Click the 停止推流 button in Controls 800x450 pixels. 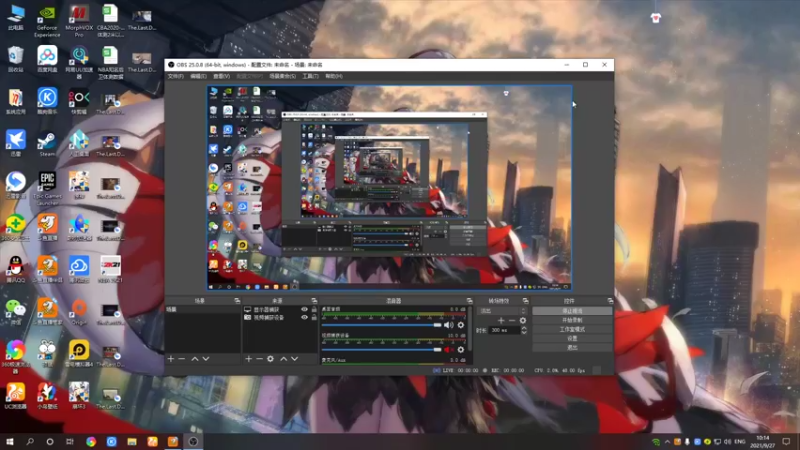pos(572,311)
